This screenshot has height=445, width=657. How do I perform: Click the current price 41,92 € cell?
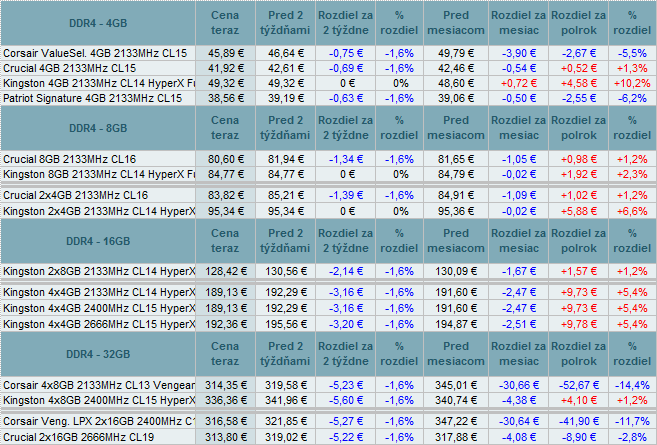(x=225, y=68)
